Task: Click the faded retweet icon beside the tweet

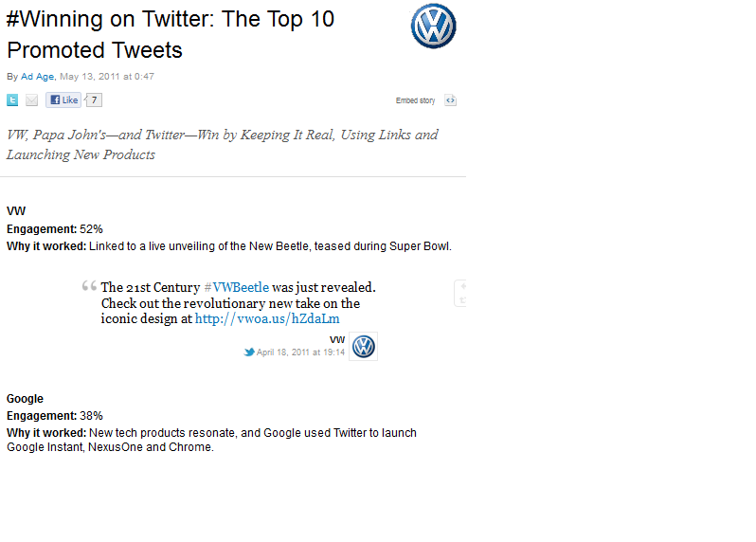Action: point(462,300)
